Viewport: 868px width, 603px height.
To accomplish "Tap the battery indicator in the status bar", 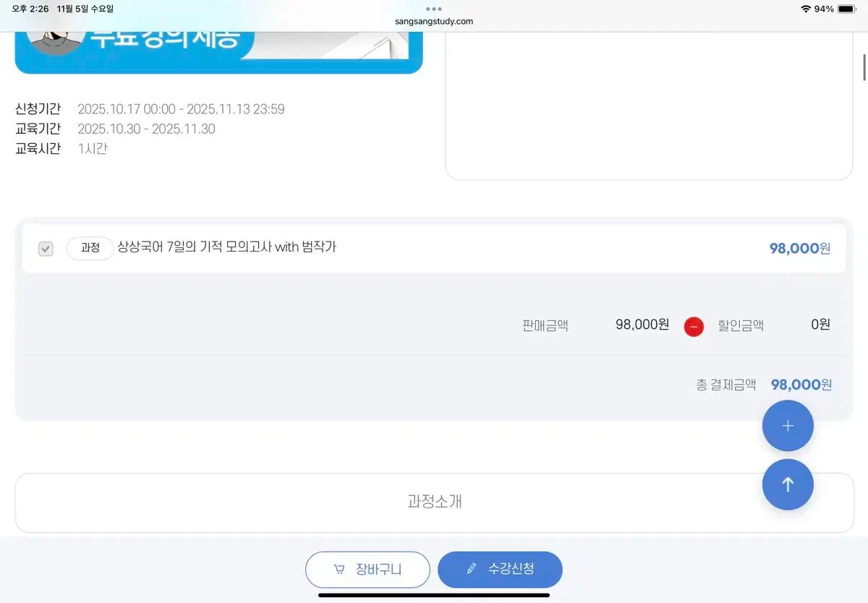I will (845, 9).
